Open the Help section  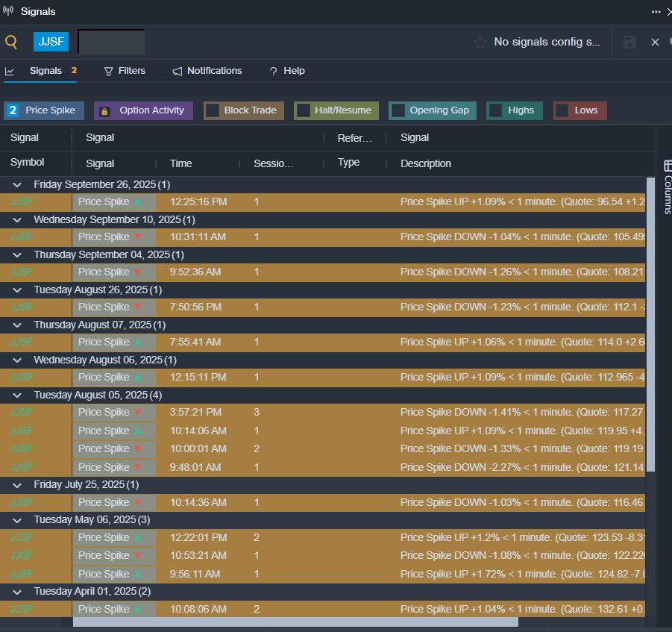tap(287, 71)
